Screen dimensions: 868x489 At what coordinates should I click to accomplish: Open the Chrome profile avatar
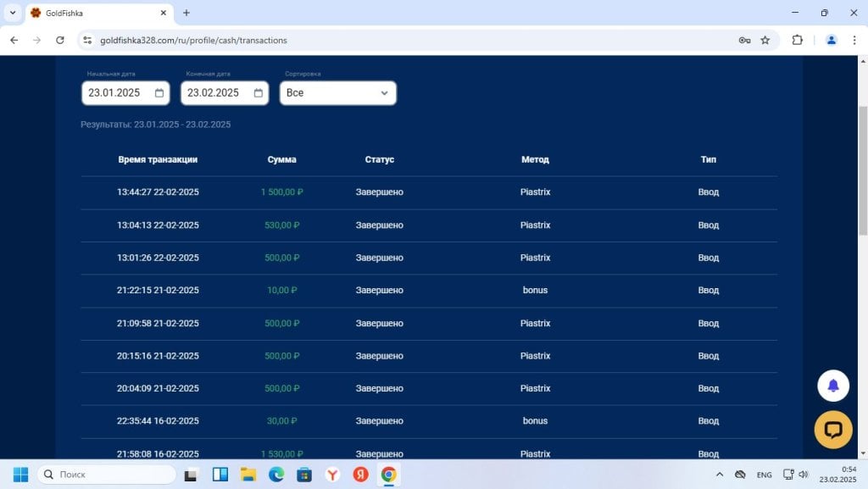831,40
